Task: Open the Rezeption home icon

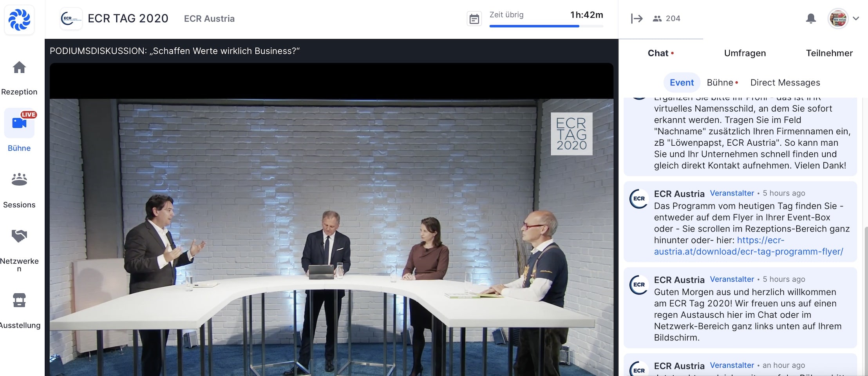Action: [19, 67]
